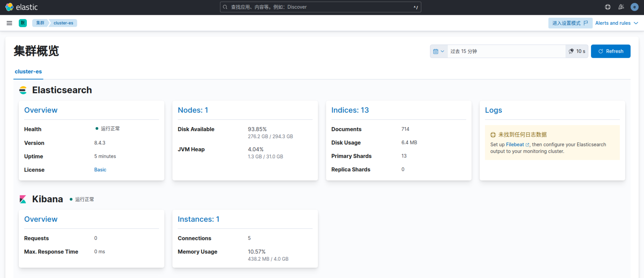Image resolution: width=644 pixels, height=278 pixels.
Task: Click the Elasticsearch health status 运行正常
Action: pos(110,129)
